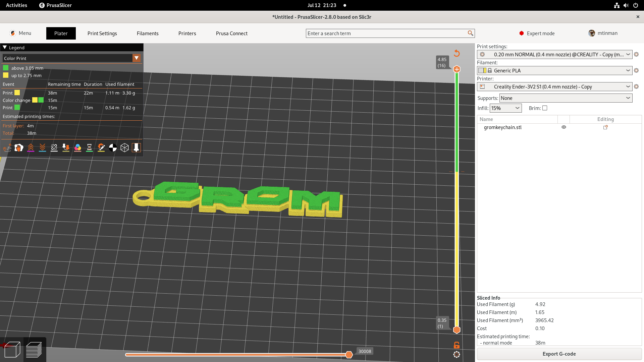Open vertical slider settings cog icon
644x362 pixels.
pos(457,355)
